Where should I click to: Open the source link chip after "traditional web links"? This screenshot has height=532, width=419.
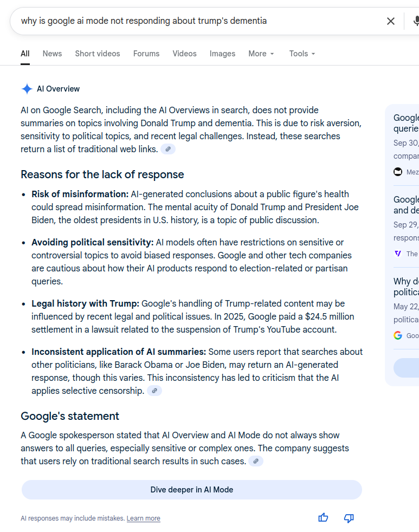coord(168,149)
